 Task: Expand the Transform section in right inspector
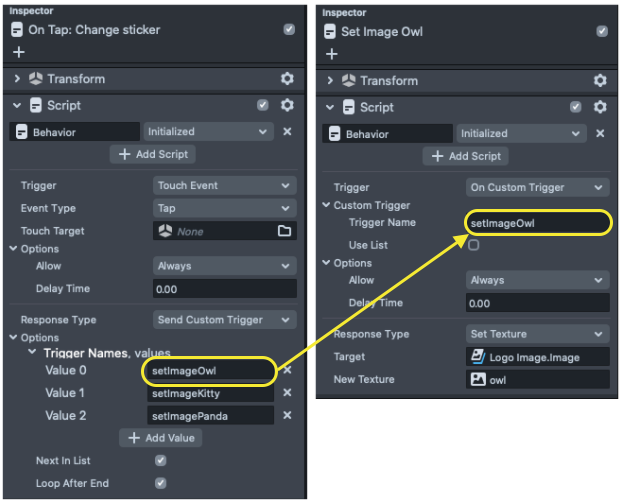330,81
